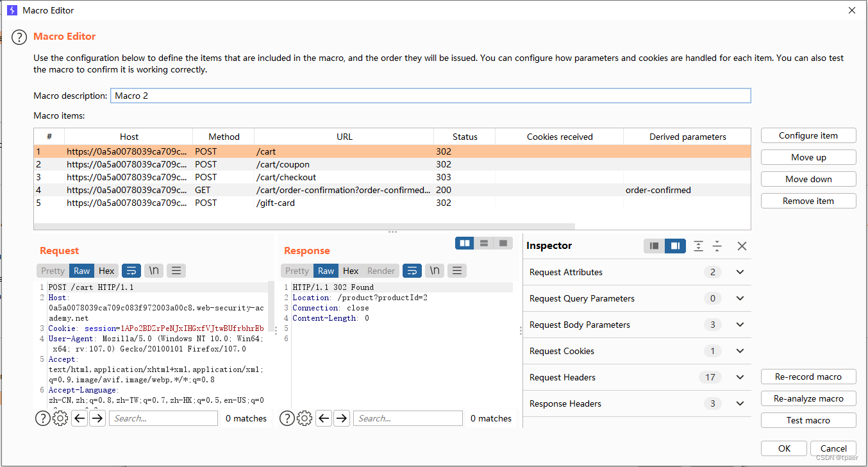Image resolution: width=868 pixels, height=467 pixels.
Task: Click the Configure item button
Action: [808, 135]
